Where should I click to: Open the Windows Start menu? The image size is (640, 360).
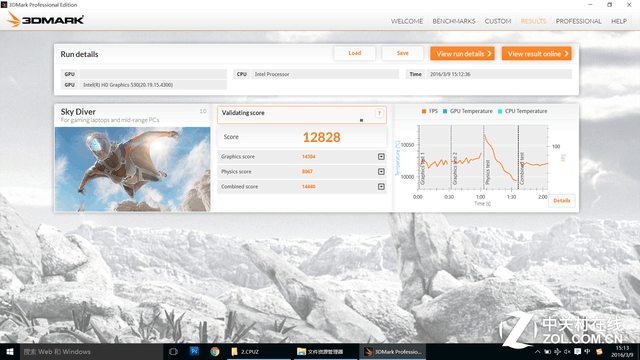click(x=10, y=351)
